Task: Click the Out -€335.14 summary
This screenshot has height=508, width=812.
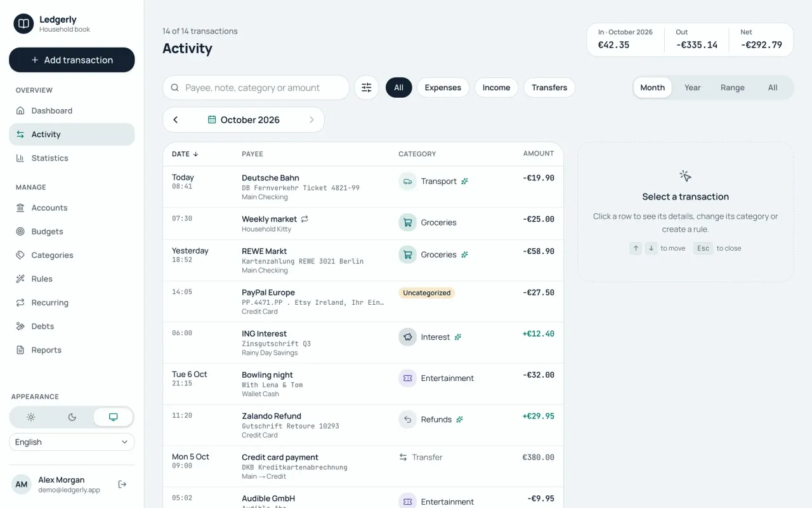Action: 697,39
